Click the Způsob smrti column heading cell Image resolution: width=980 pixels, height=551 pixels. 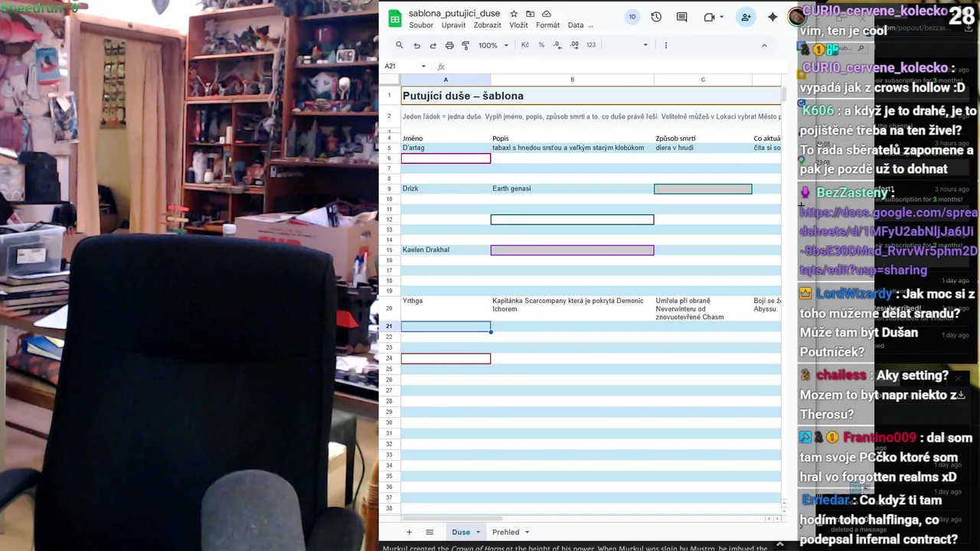point(703,139)
